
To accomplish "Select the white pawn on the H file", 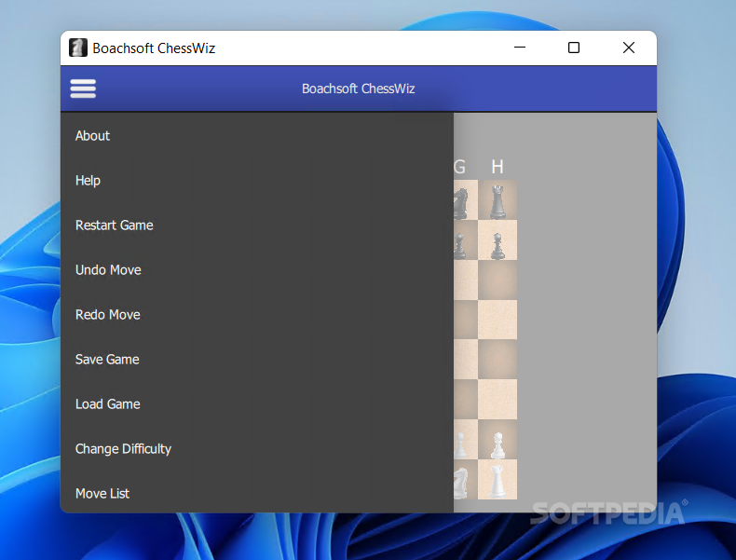I will coord(497,445).
